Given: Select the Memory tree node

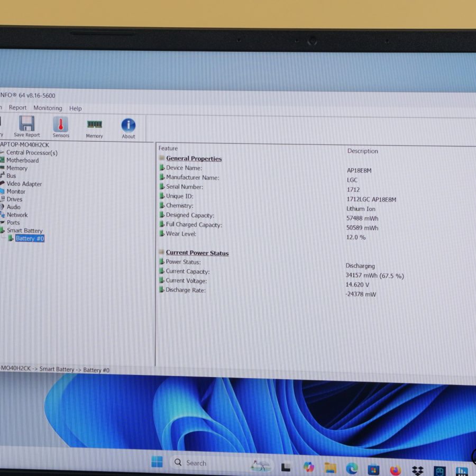Looking at the screenshot, I should point(17,168).
